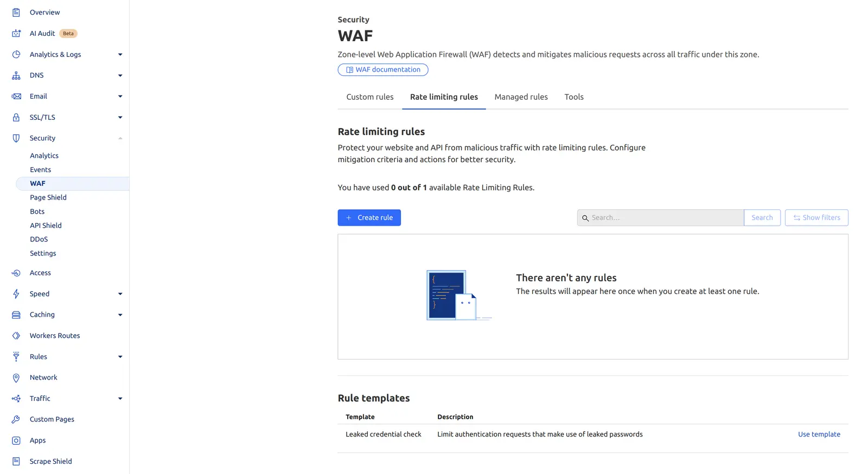This screenshot has width=868, height=474.
Task: Expand the Caching dropdown arrow
Action: pyautogui.click(x=120, y=315)
